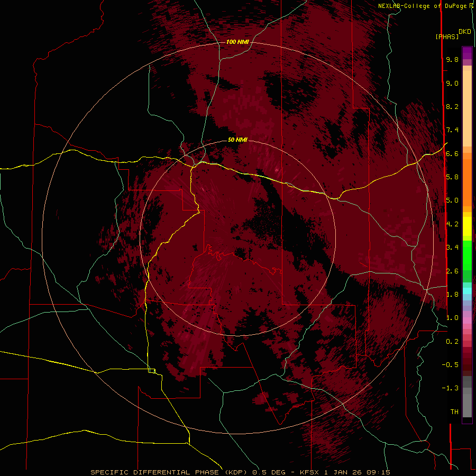
Task: Click the -1.3 value on the color scale
Action: (450, 388)
